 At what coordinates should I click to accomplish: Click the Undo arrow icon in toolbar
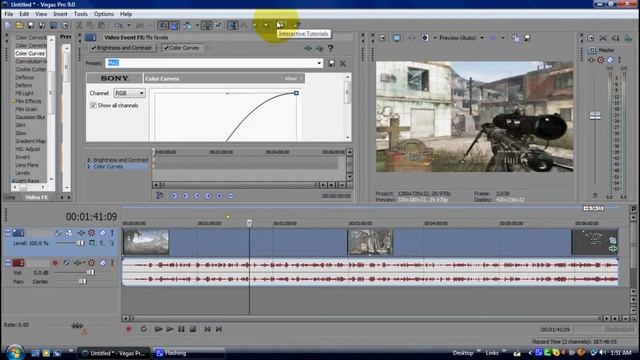tap(119, 25)
